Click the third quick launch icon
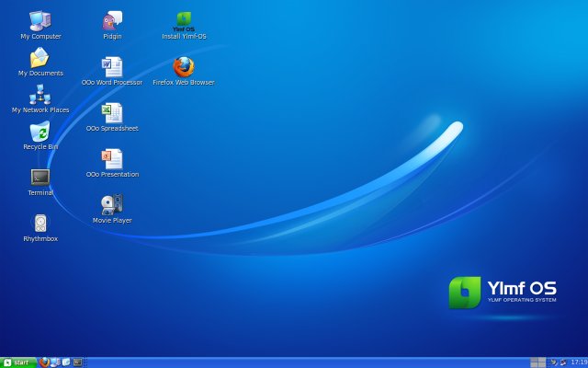 [x=66, y=362]
